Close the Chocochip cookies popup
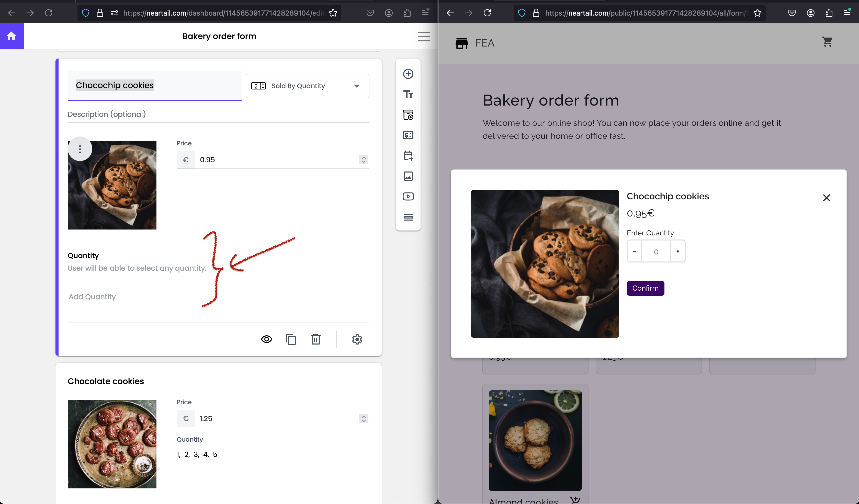 826,198
